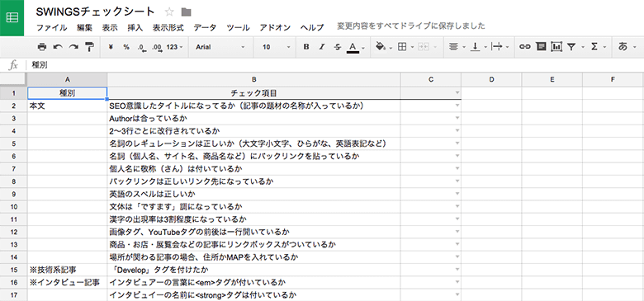Open dropdown in column C header row
Screen dimensions: 644x301
(457, 93)
